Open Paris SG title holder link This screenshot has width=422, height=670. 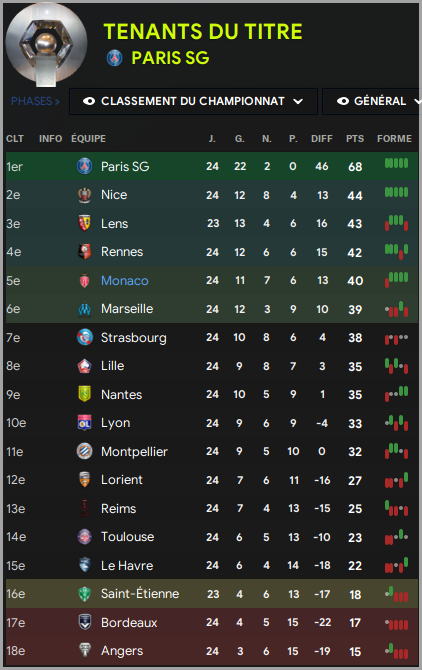[170, 58]
